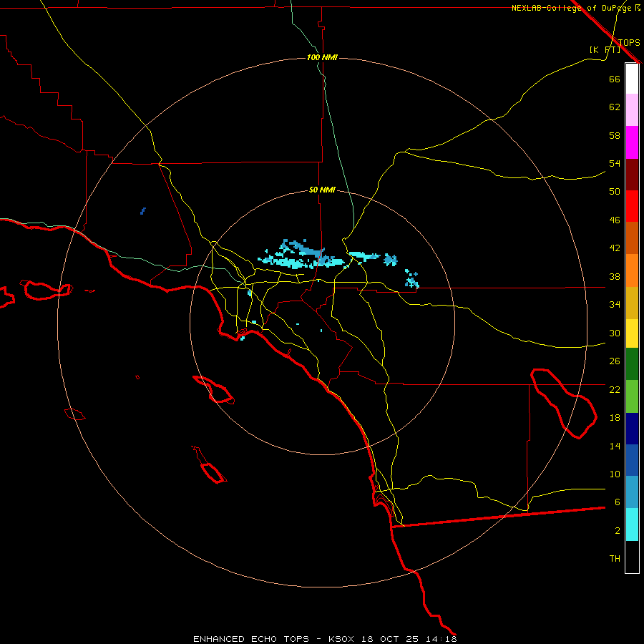Click the "6" legend value
Image resolution: width=644 pixels, height=644 pixels.
click(x=617, y=502)
